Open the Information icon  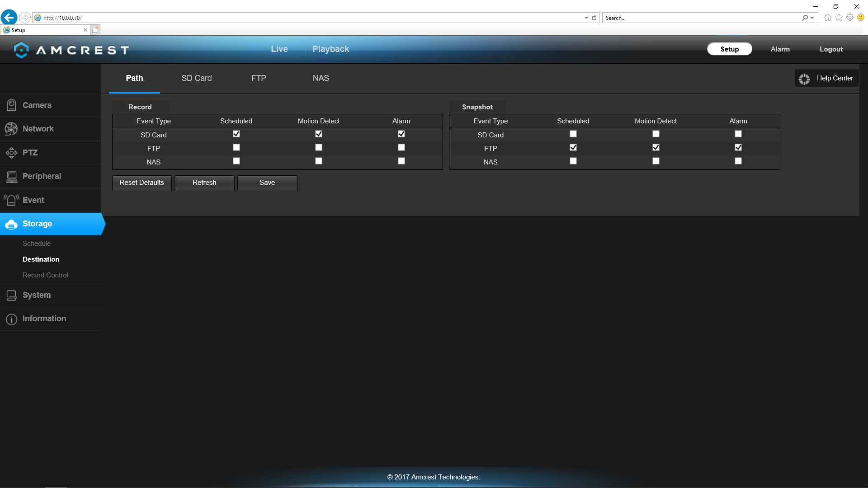(12, 319)
